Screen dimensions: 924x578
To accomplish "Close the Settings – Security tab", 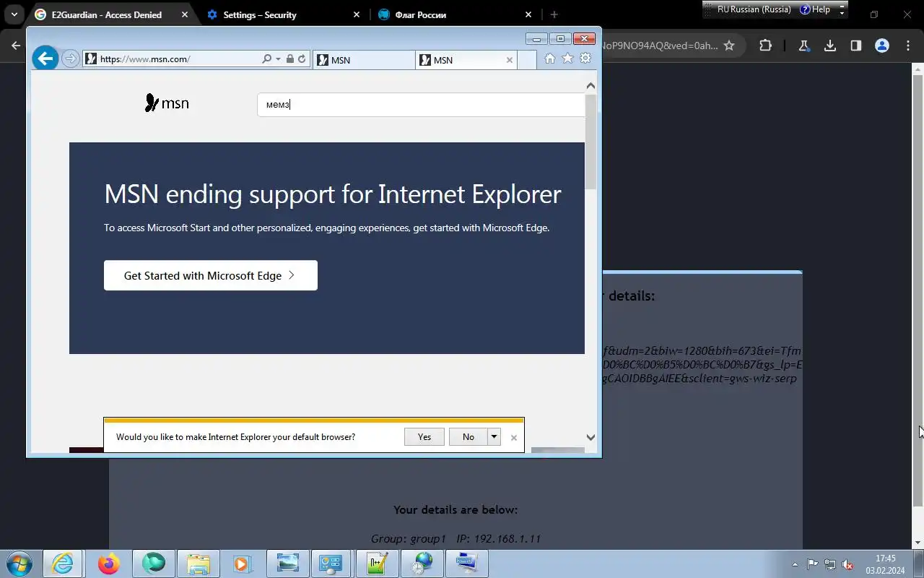I will (357, 14).
